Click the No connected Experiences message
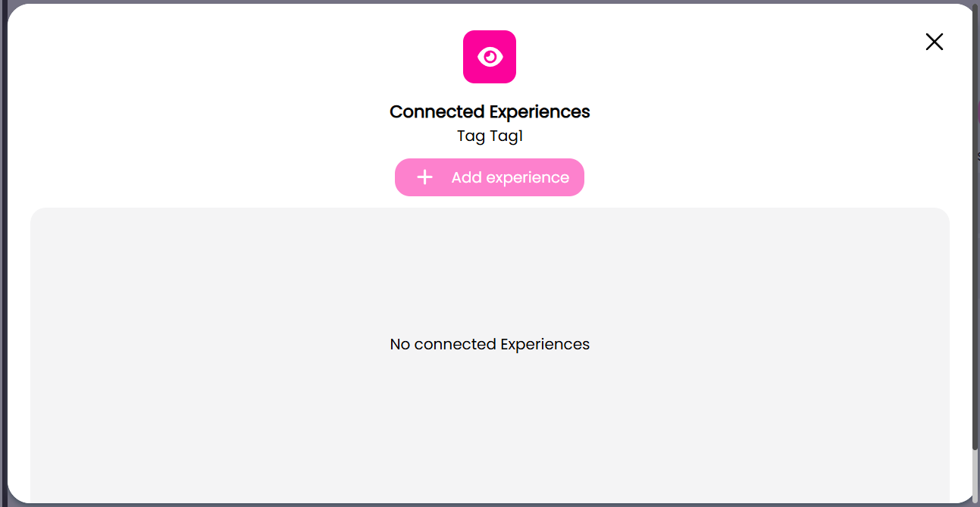This screenshot has width=980, height=507. (490, 344)
